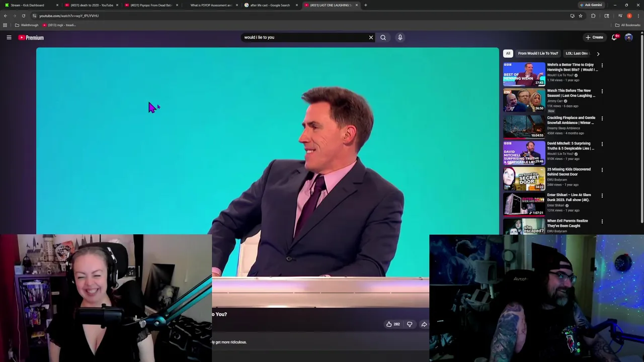Open the Chrome extensions puzzle icon
The image size is (644, 362).
593,16
